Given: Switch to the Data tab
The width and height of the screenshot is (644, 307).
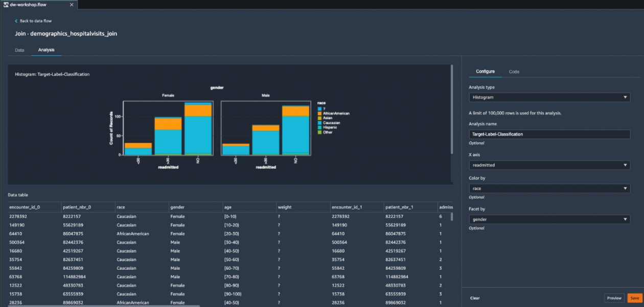Looking at the screenshot, I should tap(19, 50).
